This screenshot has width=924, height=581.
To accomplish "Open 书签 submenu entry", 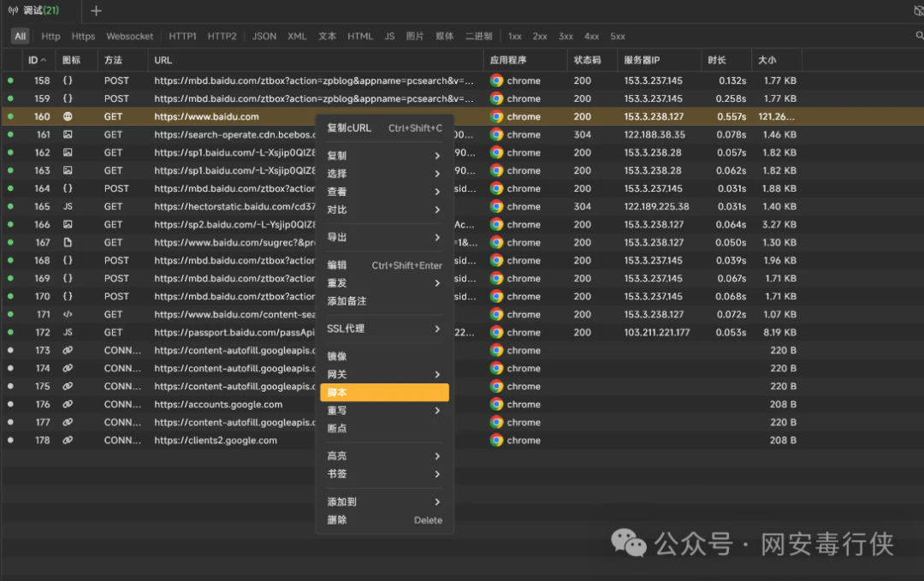I will (384, 474).
